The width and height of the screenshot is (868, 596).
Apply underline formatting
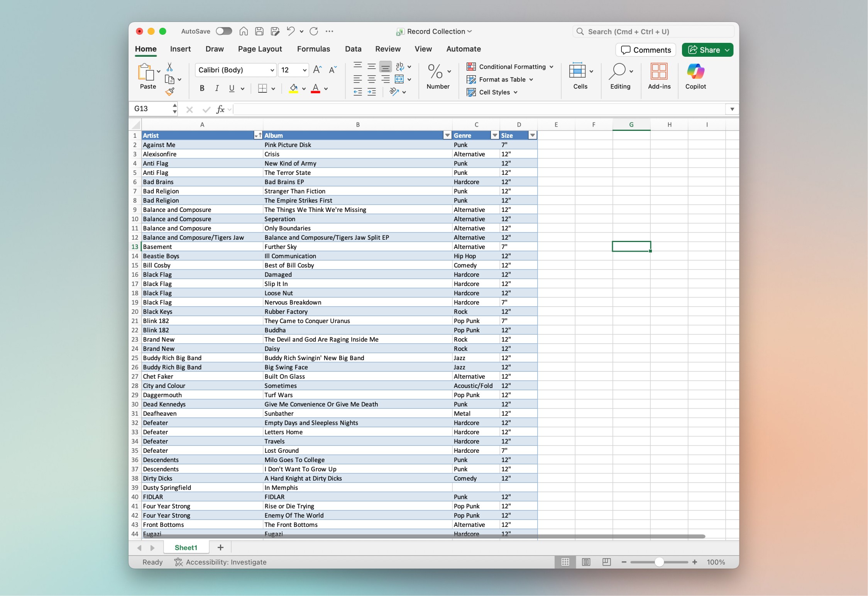point(231,88)
